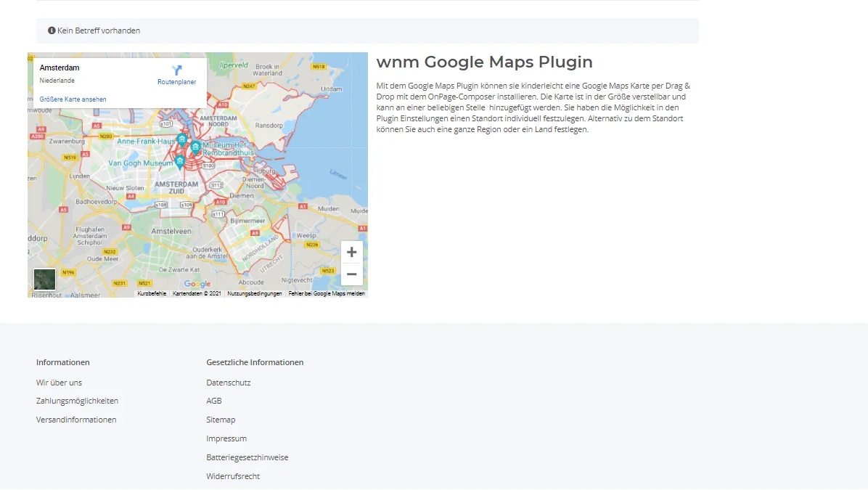Zoom out using the minus control
Image resolution: width=868 pixels, height=490 pixels.
coord(351,274)
